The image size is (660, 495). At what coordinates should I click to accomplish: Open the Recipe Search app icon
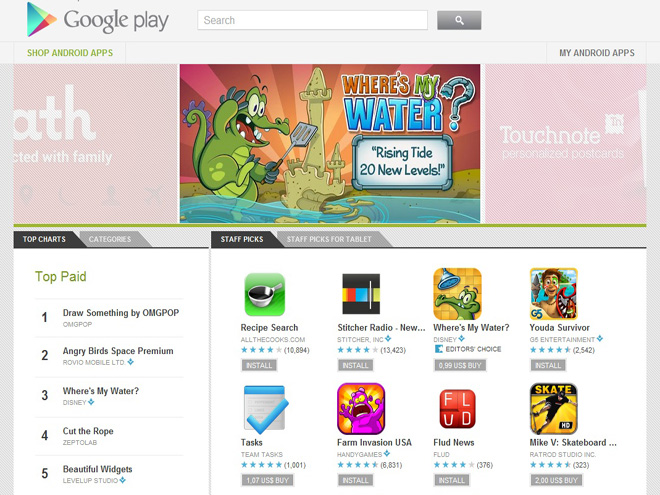coord(265,294)
